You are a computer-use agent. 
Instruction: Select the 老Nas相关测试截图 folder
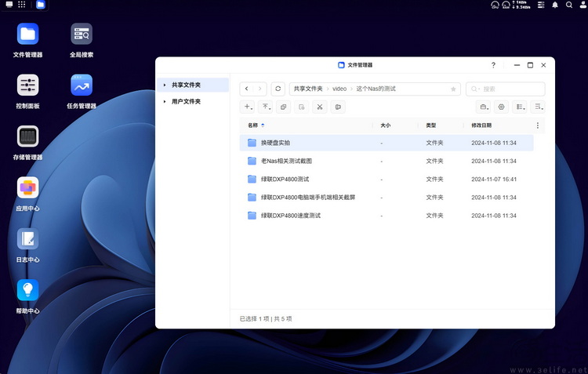coord(286,161)
